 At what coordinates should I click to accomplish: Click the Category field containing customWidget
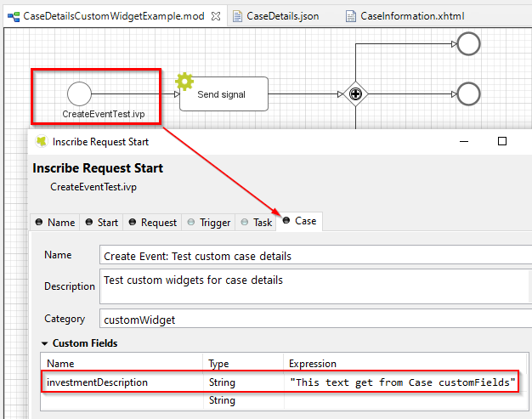point(314,320)
